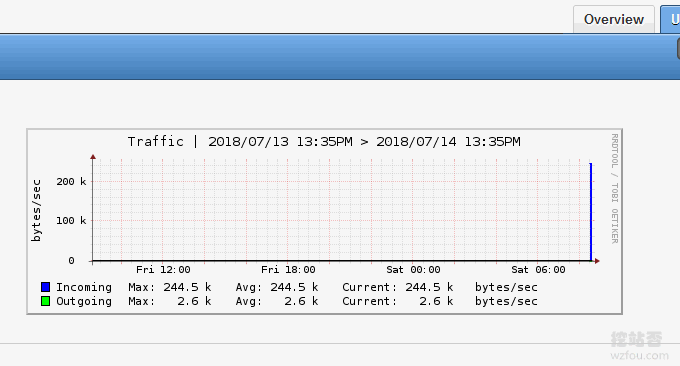The height and width of the screenshot is (366, 680).
Task: Select Outgoing Current value 2.6 k
Action: click(x=436, y=301)
